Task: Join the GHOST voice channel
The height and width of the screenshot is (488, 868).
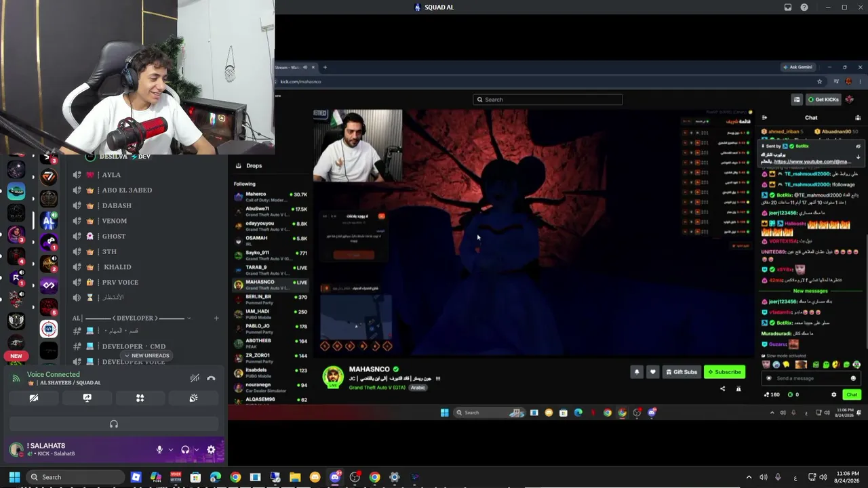Action: tap(146, 237)
